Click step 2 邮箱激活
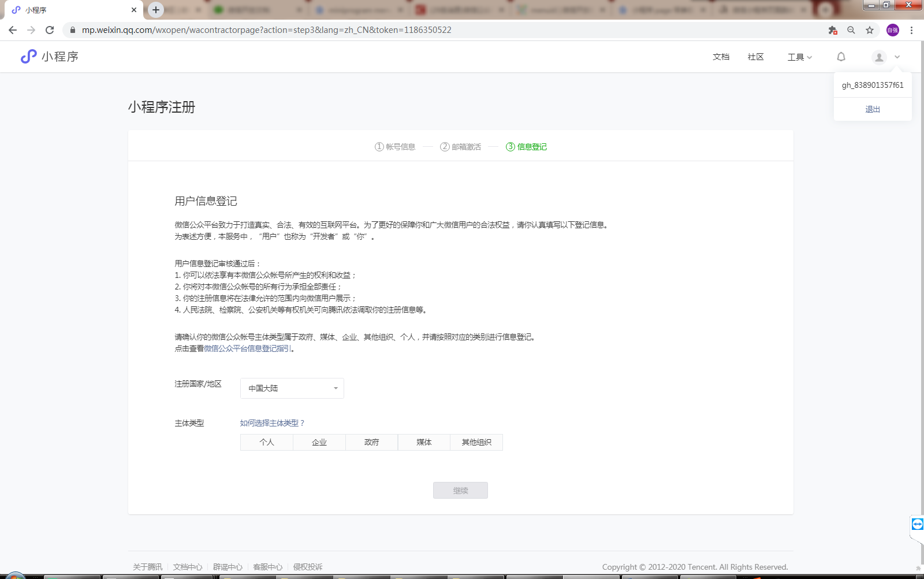The height and width of the screenshot is (579, 924). point(460,147)
